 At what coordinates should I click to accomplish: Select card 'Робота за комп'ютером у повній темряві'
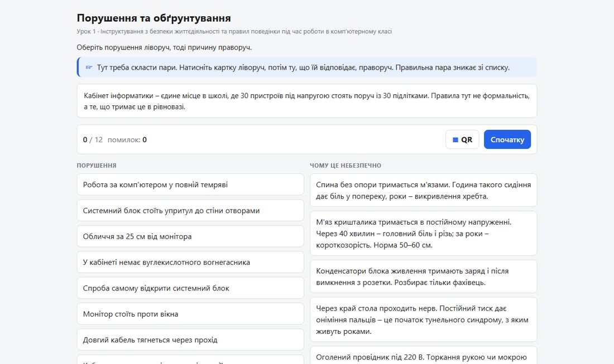click(190, 185)
